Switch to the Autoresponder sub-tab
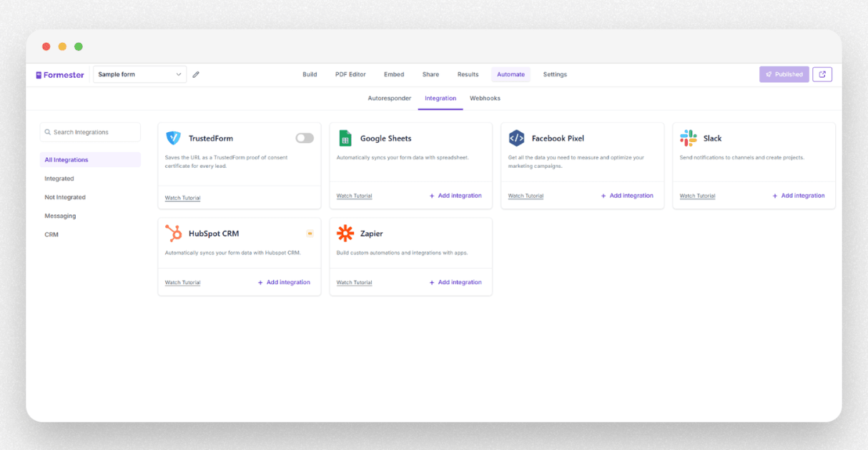This screenshot has height=450, width=868. [390, 99]
